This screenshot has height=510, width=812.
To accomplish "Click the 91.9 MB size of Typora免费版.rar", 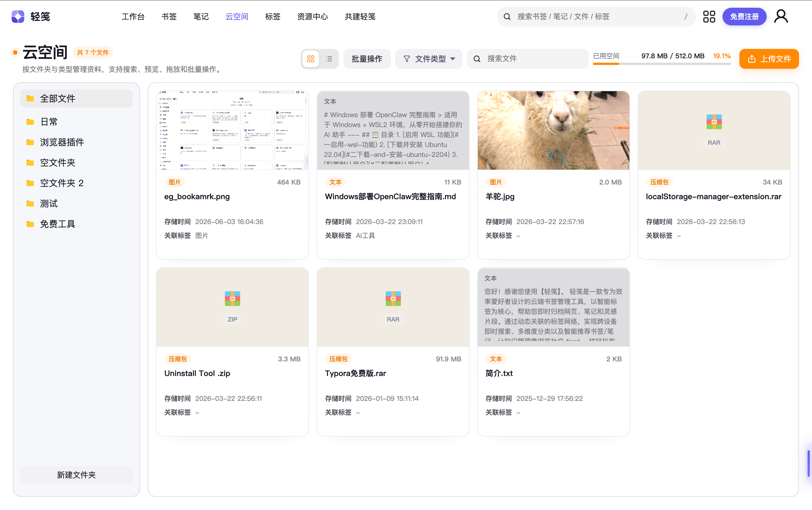I will pyautogui.click(x=449, y=359).
